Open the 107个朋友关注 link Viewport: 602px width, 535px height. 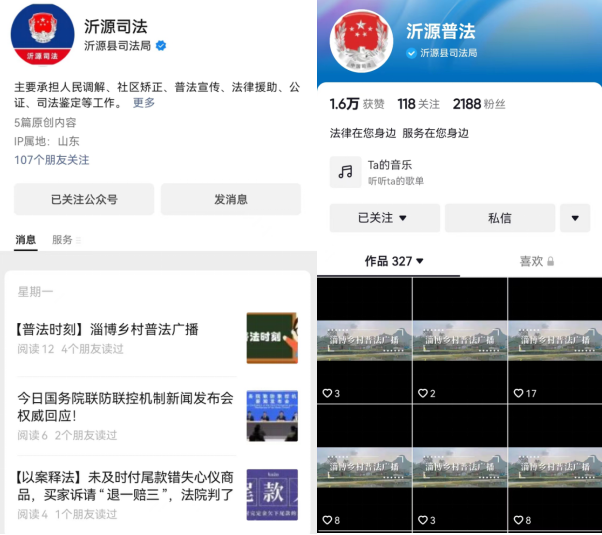(x=52, y=159)
